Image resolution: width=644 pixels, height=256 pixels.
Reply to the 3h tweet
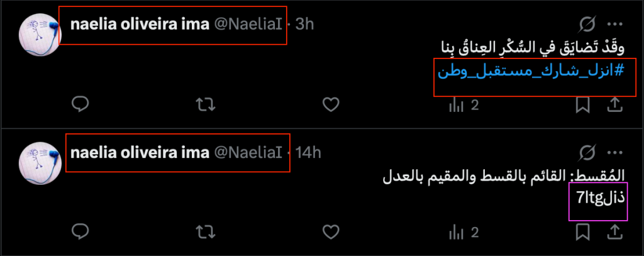point(79,104)
